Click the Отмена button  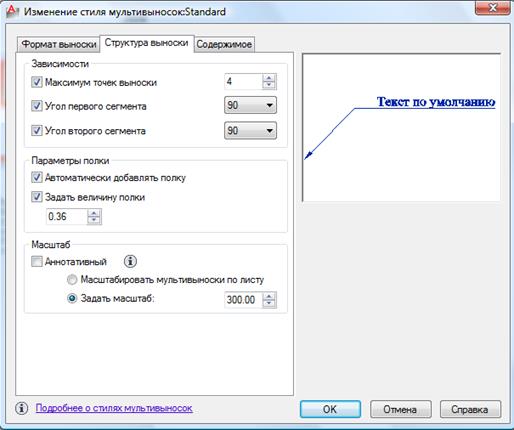tap(401, 409)
